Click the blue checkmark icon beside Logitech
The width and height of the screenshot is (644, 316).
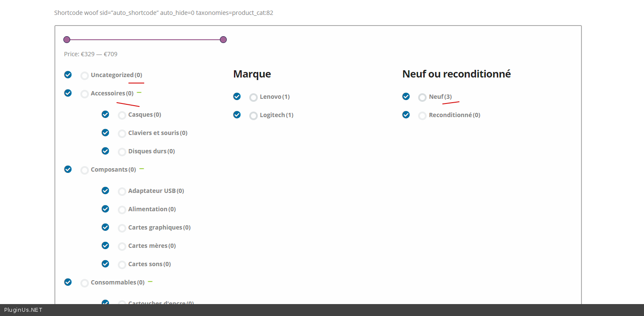[237, 115]
